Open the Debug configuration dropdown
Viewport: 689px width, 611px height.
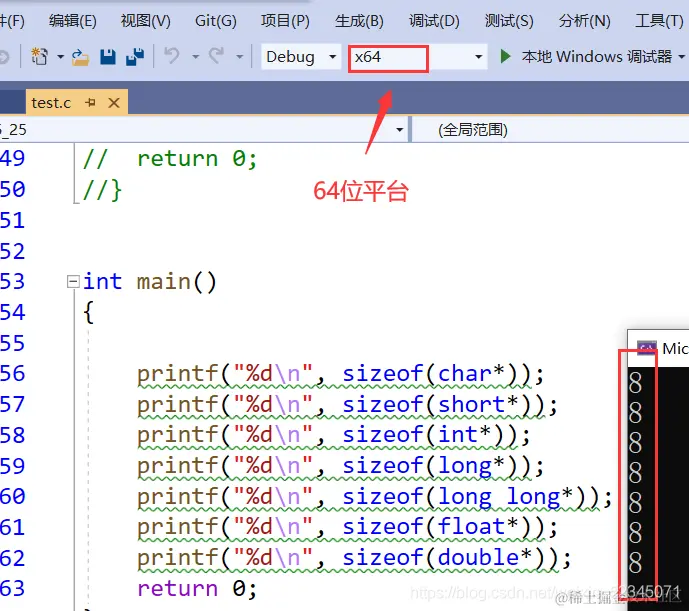click(x=301, y=57)
